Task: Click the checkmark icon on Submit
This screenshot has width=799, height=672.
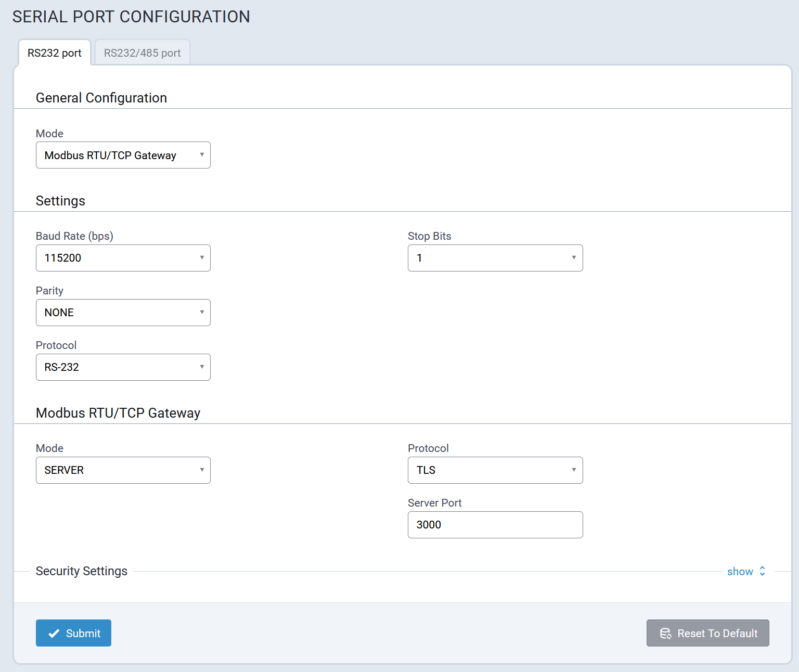Action: click(x=54, y=634)
